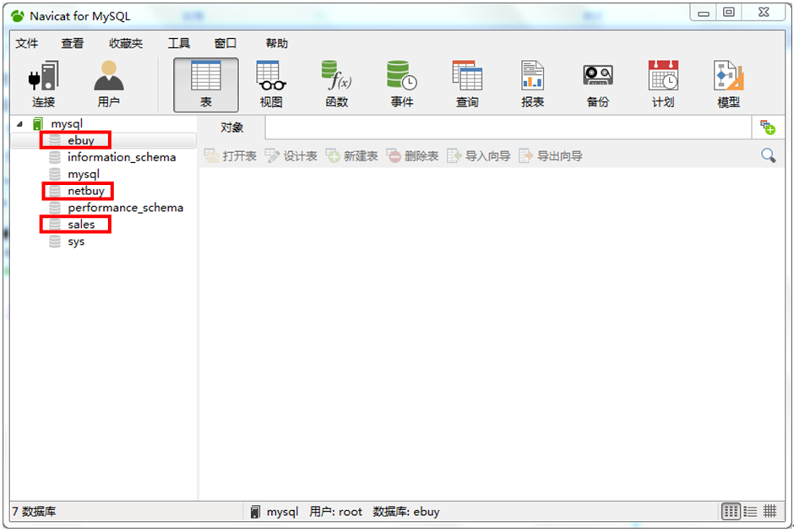794x532 pixels.
Task: Open the Model (模型) toolbar icon
Action: click(x=729, y=84)
